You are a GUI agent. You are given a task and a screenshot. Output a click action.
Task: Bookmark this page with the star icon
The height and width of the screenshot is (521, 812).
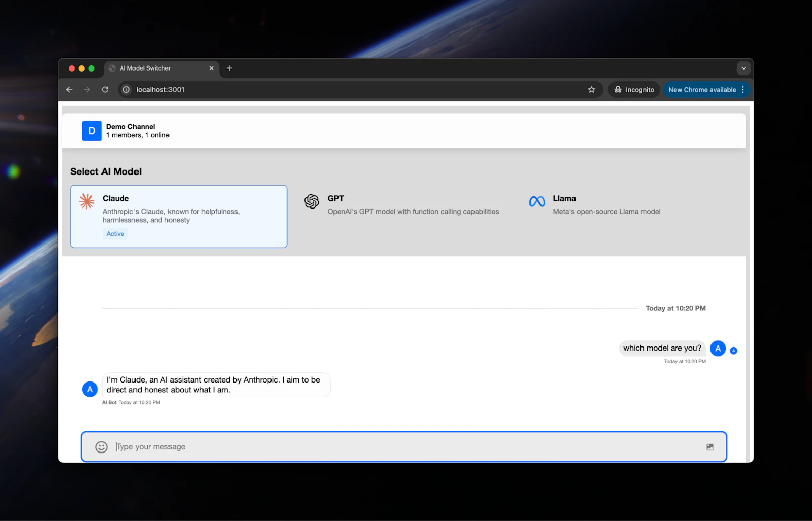(x=591, y=90)
